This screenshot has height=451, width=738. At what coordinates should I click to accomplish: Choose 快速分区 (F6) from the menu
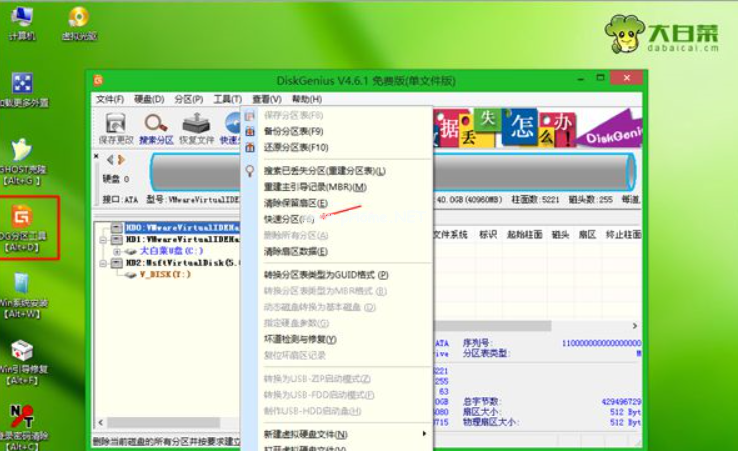(289, 218)
